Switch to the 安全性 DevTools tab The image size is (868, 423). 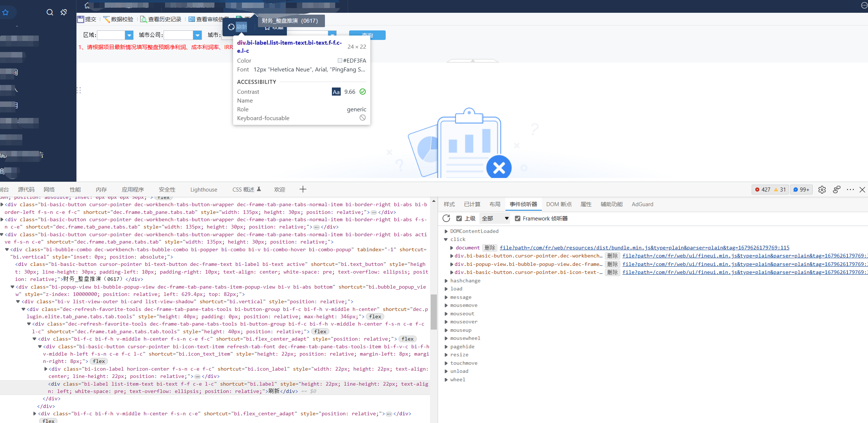167,189
